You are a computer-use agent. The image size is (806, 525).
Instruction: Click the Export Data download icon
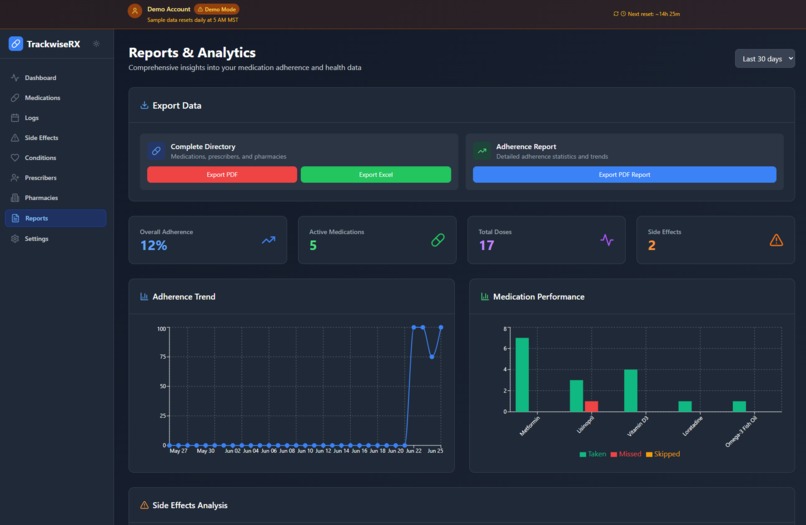[x=144, y=105]
